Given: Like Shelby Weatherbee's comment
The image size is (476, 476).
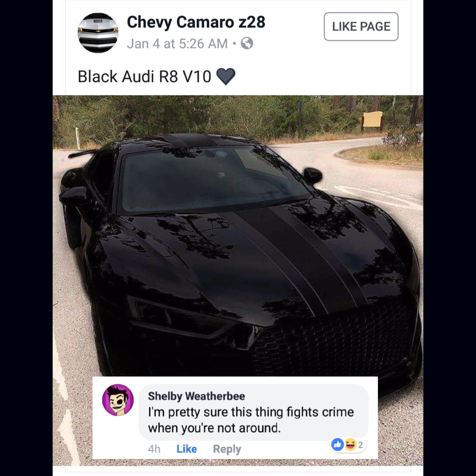Looking at the screenshot, I should (x=187, y=449).
